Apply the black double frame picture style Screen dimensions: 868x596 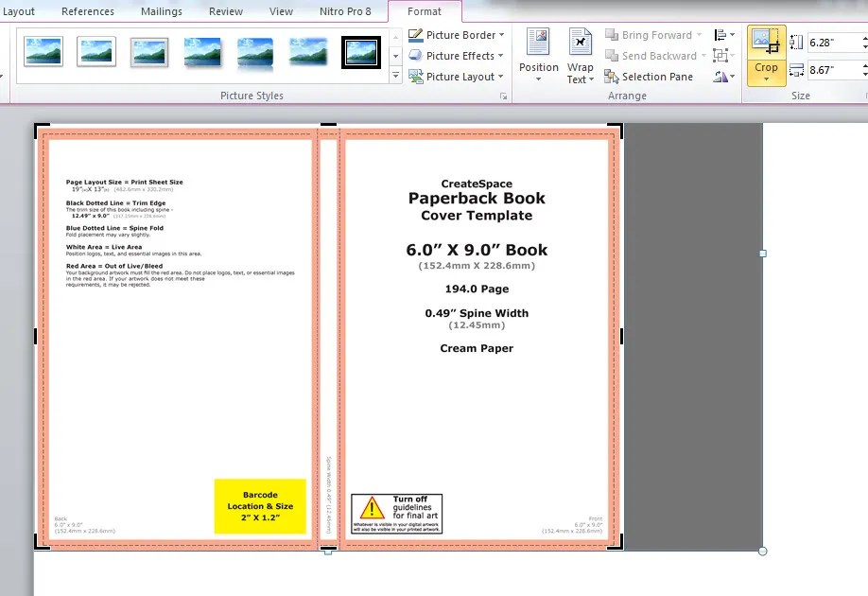360,52
